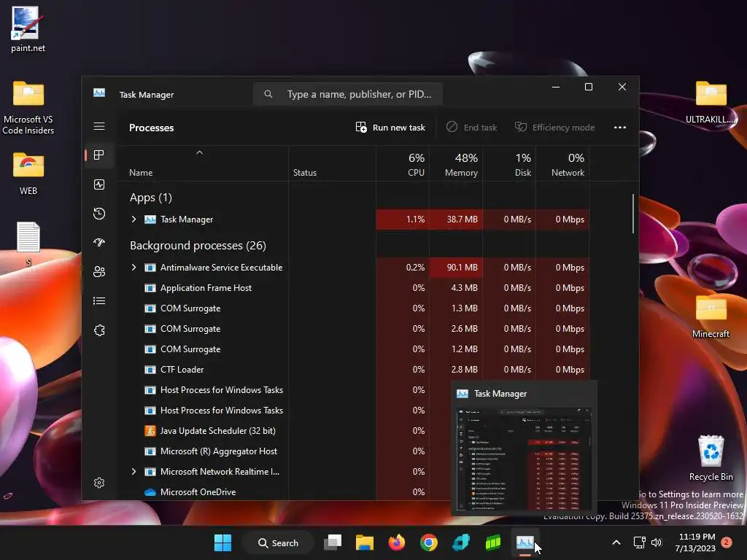Click the Task Manager search input field
The height and width of the screenshot is (560, 747).
click(348, 94)
